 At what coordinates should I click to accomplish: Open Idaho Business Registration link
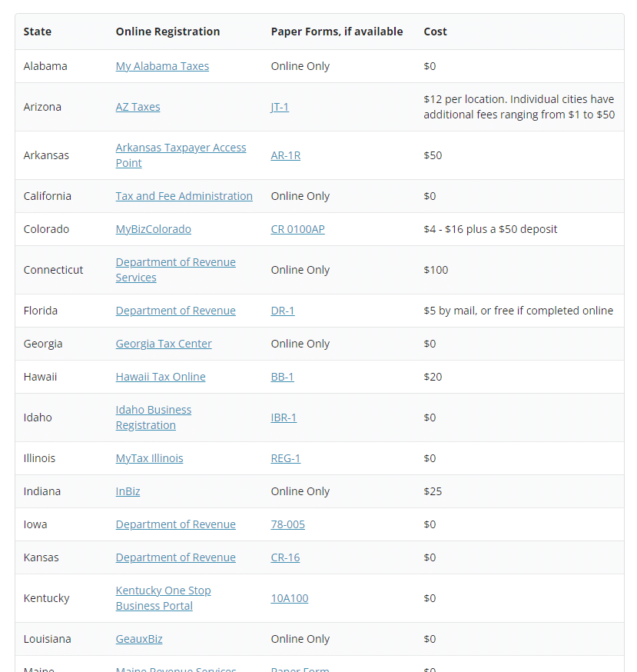(x=153, y=410)
